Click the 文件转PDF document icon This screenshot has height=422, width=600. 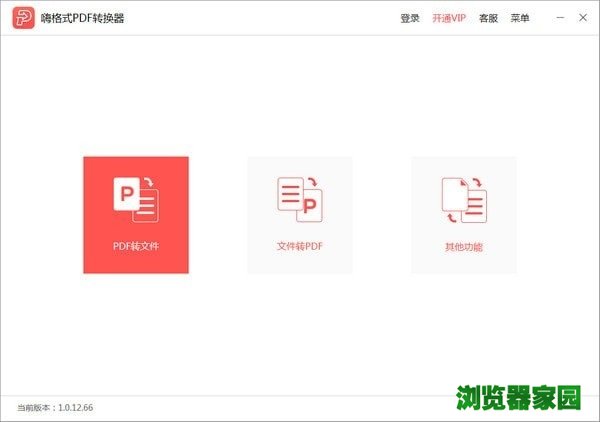[299, 199]
